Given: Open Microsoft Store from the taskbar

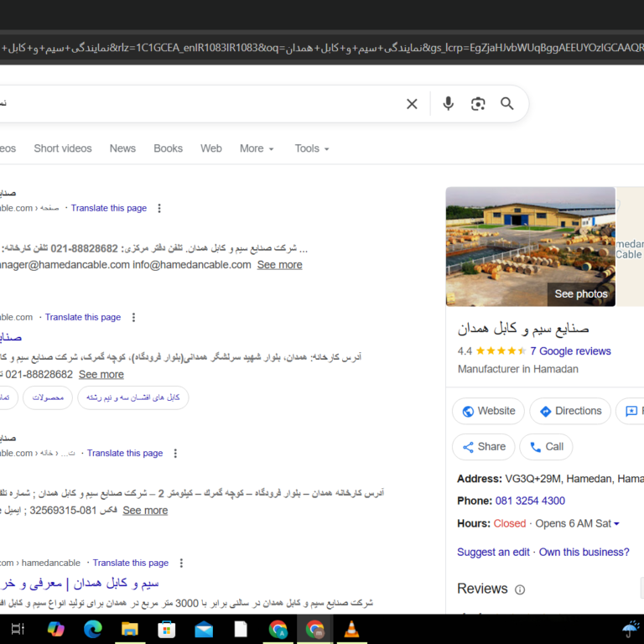Looking at the screenshot, I should [x=167, y=629].
